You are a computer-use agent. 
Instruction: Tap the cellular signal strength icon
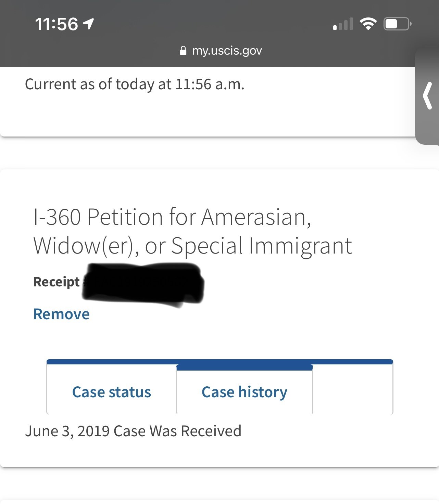click(343, 25)
